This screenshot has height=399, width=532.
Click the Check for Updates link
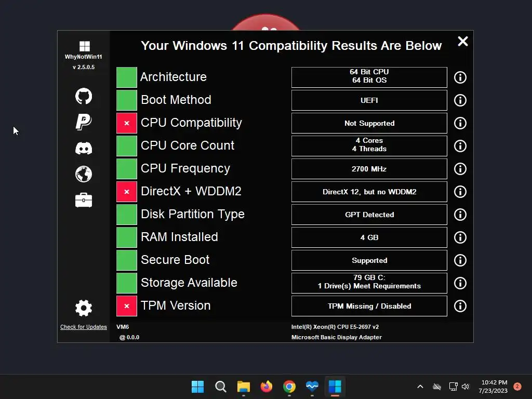coord(84,327)
